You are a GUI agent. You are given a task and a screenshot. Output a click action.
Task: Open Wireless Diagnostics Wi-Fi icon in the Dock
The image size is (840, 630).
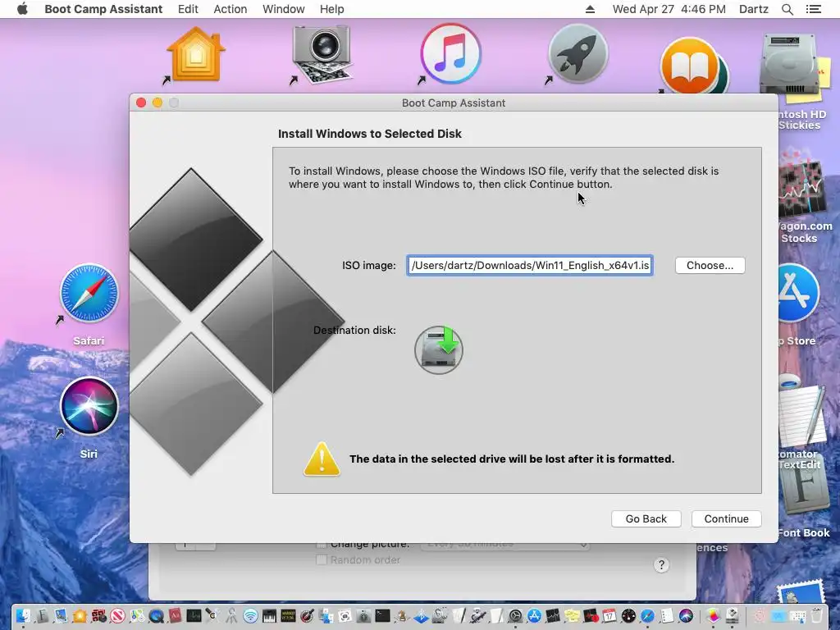tap(250, 615)
